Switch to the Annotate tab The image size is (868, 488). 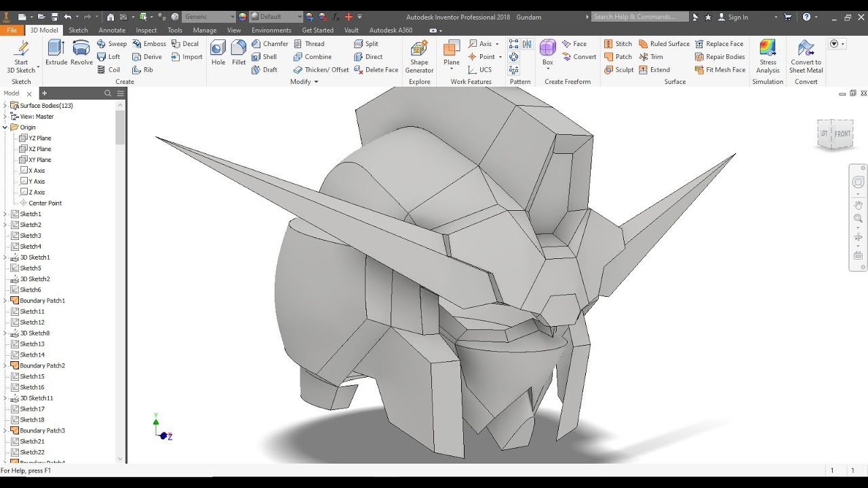[112, 30]
